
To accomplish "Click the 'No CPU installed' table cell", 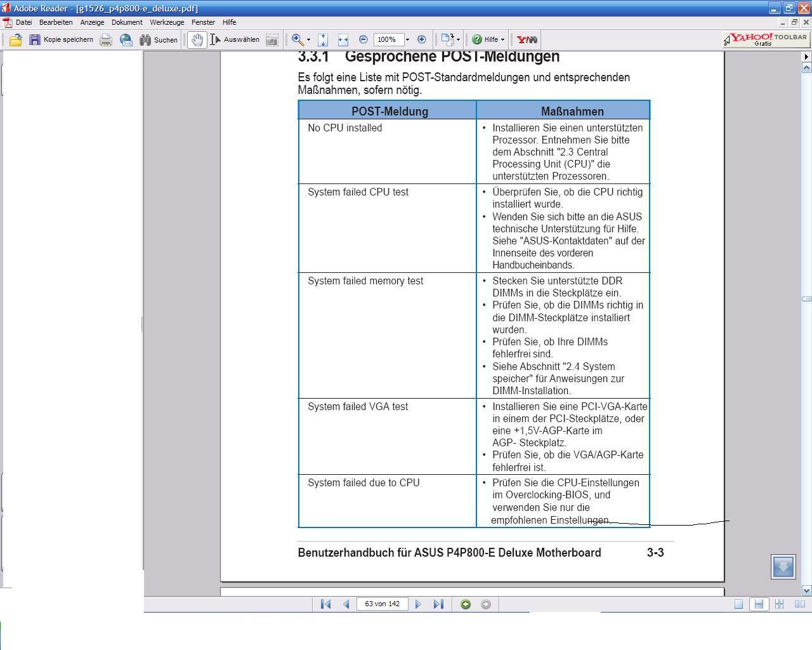I will click(x=387, y=152).
